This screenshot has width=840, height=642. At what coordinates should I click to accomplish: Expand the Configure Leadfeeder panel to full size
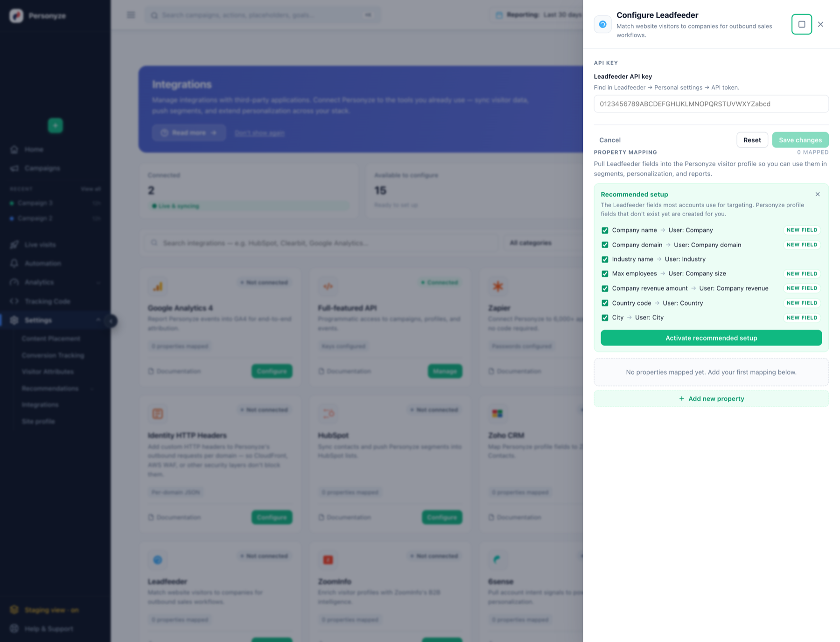801,24
